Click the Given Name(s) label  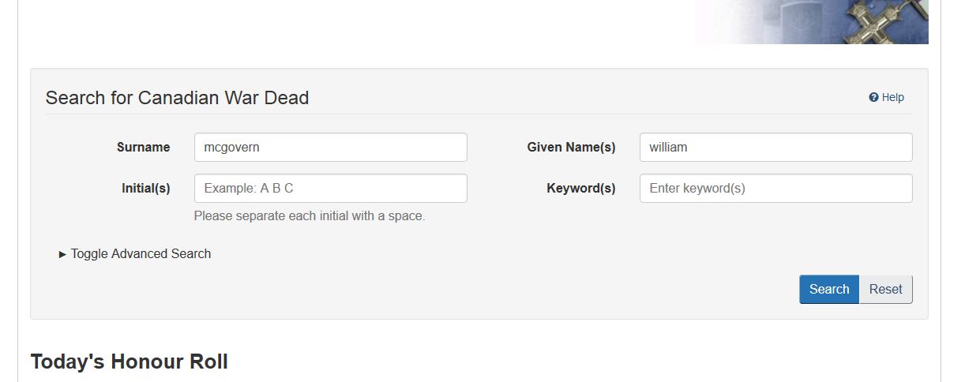point(571,148)
